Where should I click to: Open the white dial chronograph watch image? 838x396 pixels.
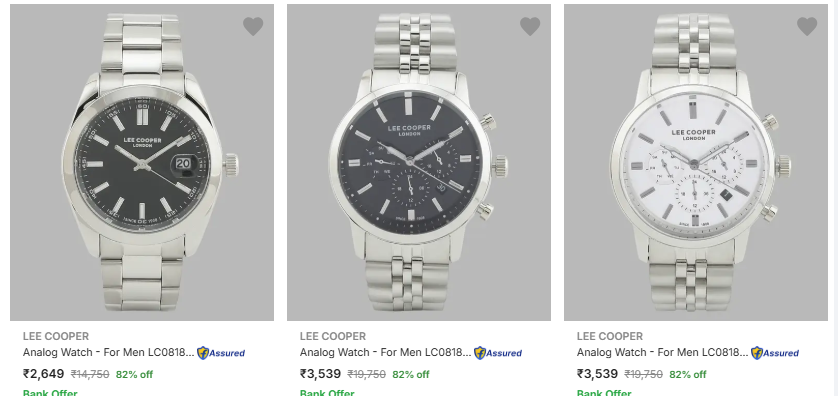point(695,162)
